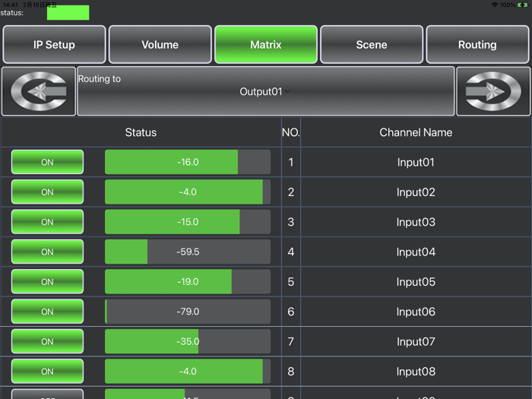
Task: Select the Input01 channel name
Action: point(416,162)
